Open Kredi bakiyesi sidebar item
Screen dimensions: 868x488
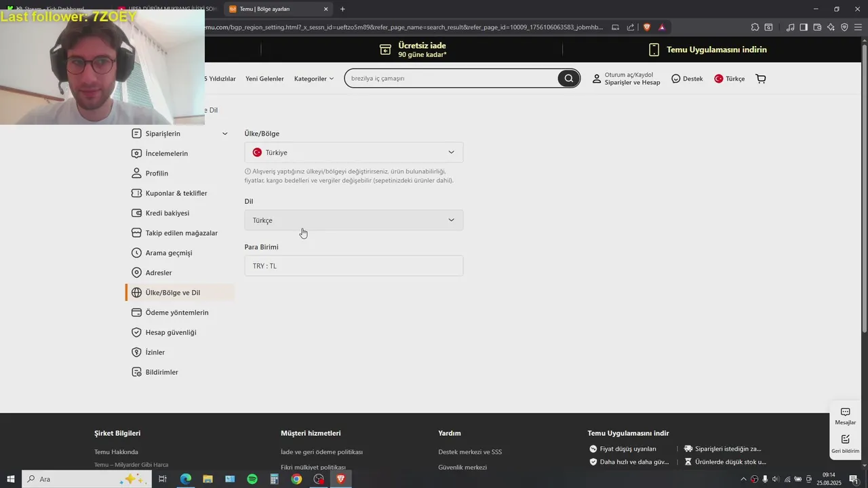pyautogui.click(x=161, y=213)
